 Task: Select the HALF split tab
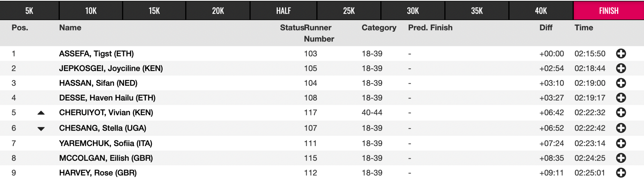coord(283,11)
